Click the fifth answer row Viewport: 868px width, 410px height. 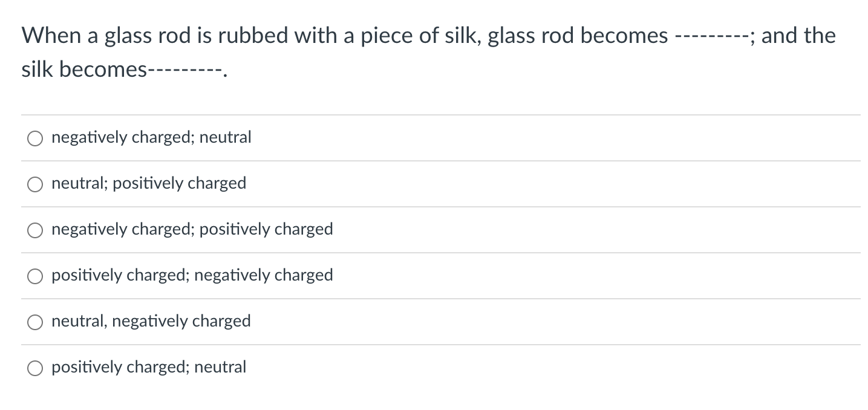pyautogui.click(x=242, y=322)
